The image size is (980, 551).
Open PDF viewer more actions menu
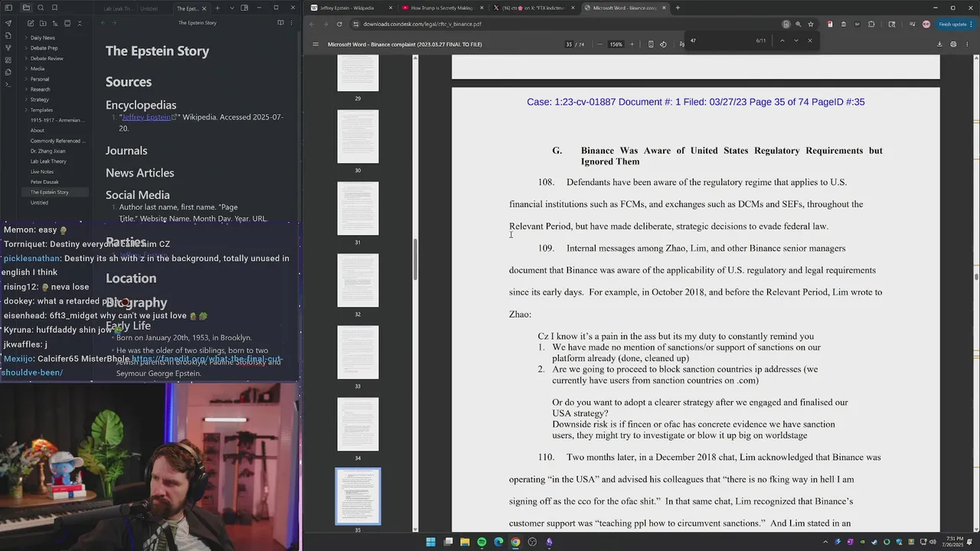(967, 44)
